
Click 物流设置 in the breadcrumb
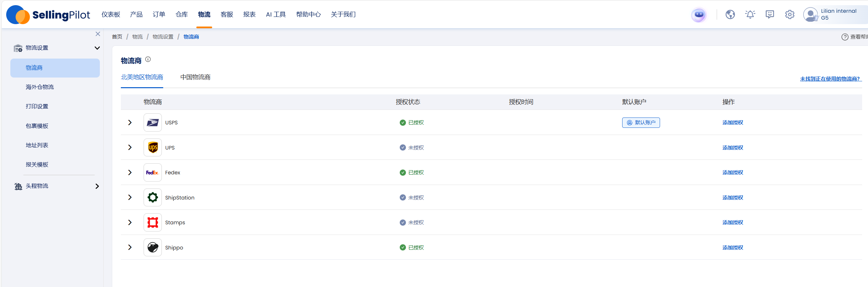(163, 37)
